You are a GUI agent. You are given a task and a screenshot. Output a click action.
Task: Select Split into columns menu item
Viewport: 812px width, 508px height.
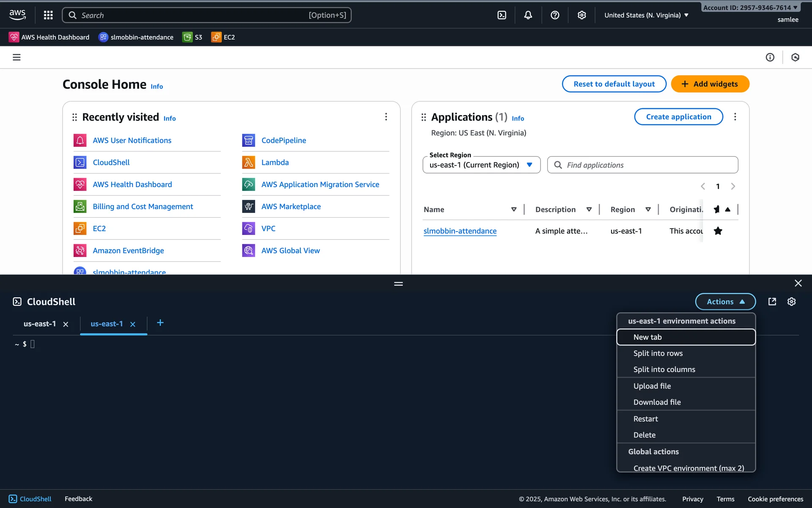click(664, 369)
